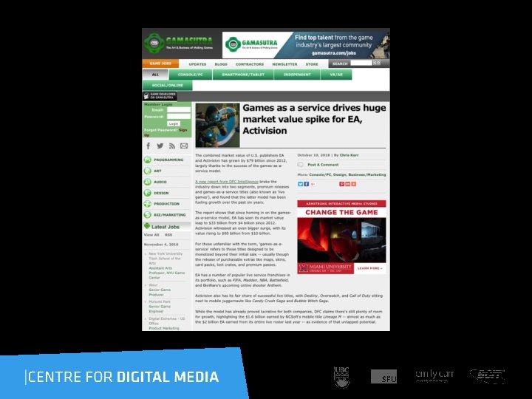This screenshot has height=399, width=532.
Task: Click the Facebook share icon under article meta
Action: [x=307, y=184]
